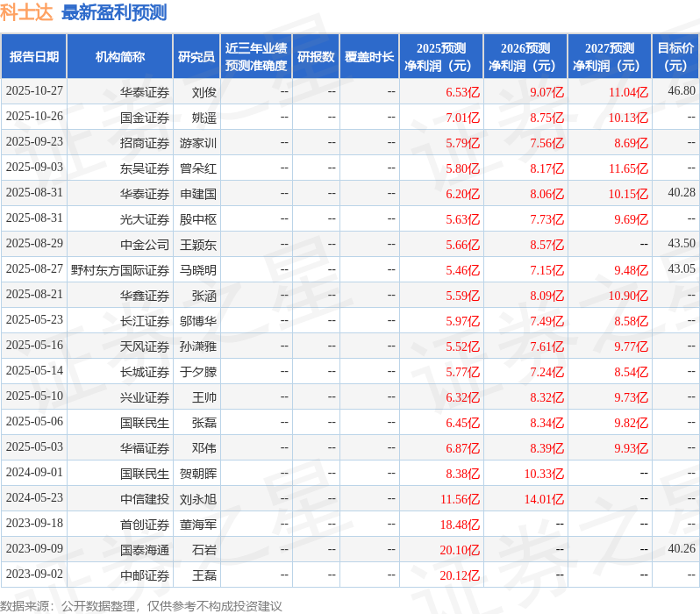The image size is (700, 614).
Task: Click the 贺朝晖 researcher cell
Action: click(198, 474)
